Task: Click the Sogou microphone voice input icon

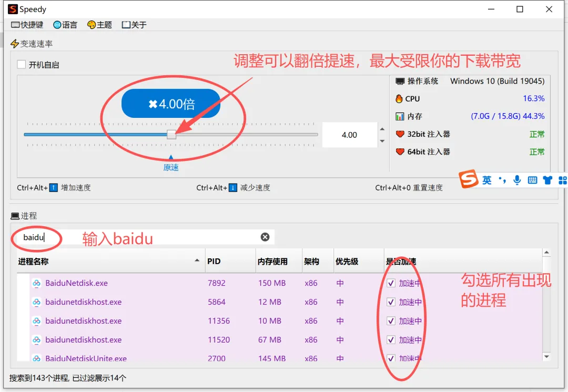Action: 517,180
